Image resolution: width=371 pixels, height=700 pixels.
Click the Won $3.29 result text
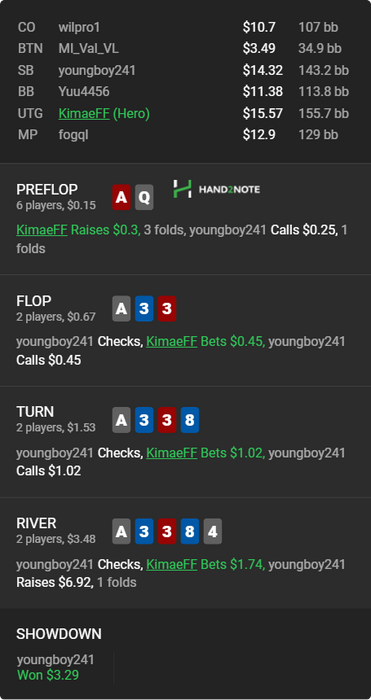pyautogui.click(x=48, y=675)
